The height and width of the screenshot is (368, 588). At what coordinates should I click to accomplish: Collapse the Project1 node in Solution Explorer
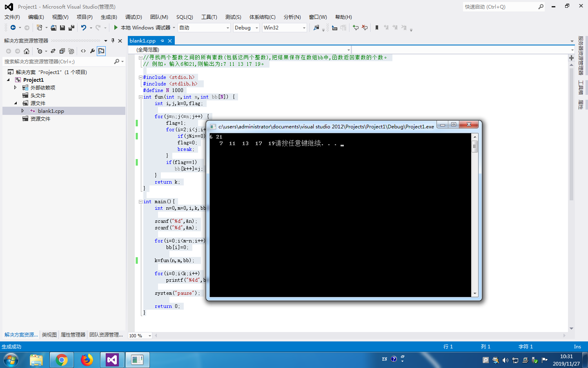(8, 80)
